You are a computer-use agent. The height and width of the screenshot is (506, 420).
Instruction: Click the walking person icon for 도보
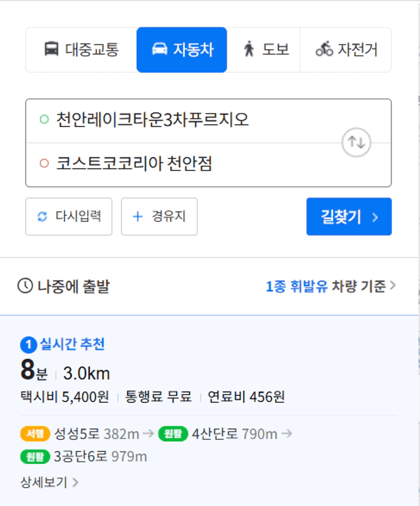click(x=249, y=49)
